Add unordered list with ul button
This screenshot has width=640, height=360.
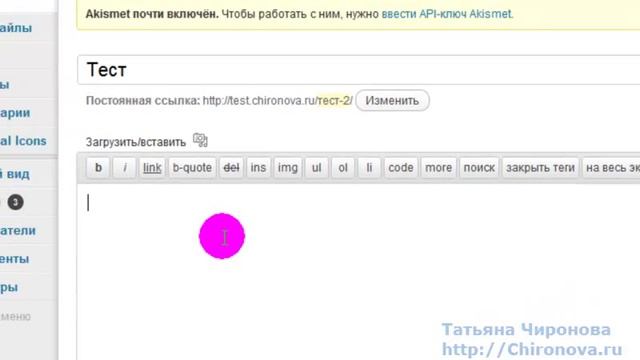(x=316, y=168)
